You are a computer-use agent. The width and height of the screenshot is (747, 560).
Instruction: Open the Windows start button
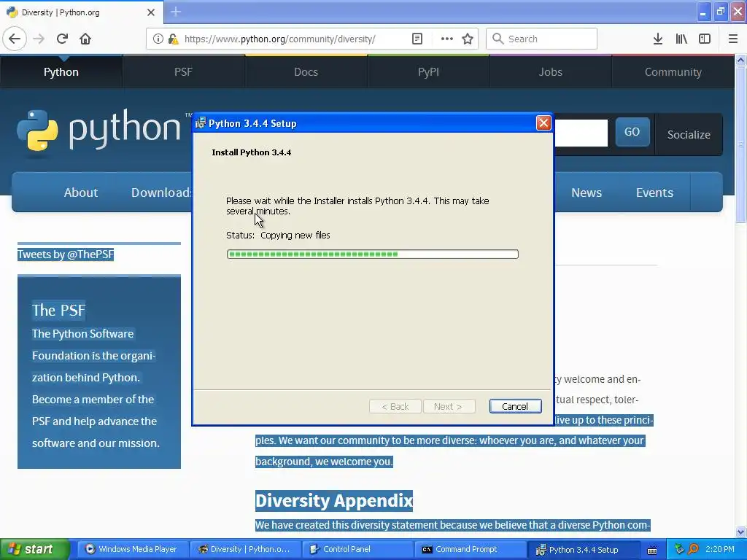click(x=34, y=550)
